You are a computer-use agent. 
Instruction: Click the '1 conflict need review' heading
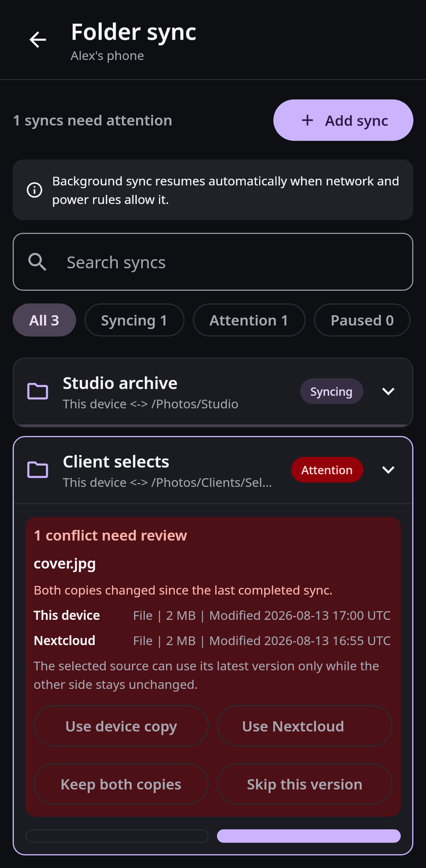[110, 535]
